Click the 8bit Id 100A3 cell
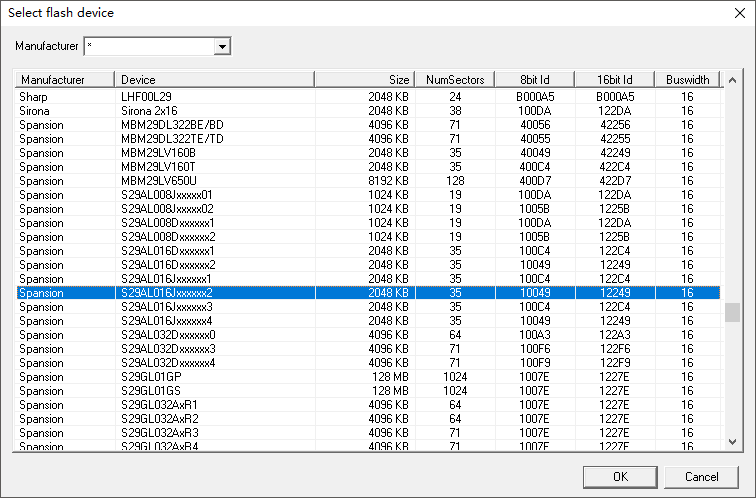 pyautogui.click(x=535, y=335)
